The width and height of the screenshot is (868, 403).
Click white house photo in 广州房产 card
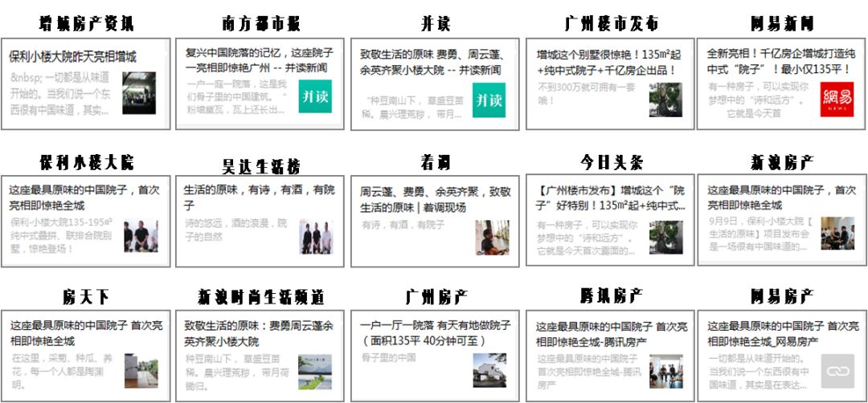490,370
